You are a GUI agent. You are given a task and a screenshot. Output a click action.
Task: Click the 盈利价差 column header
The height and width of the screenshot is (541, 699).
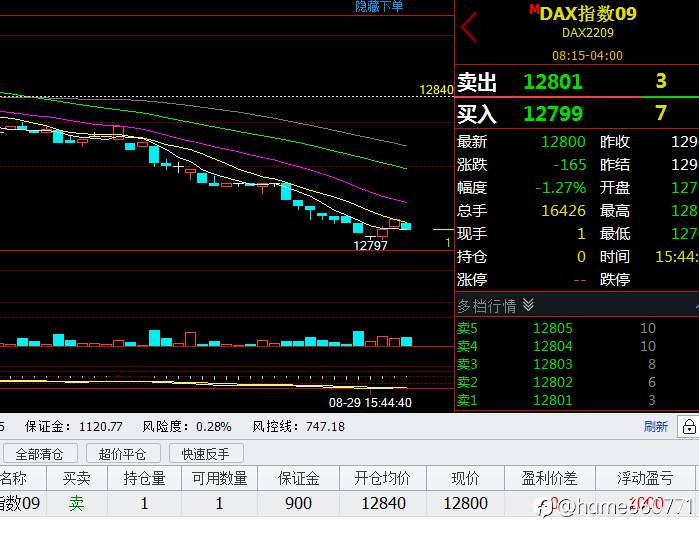pyautogui.click(x=550, y=479)
